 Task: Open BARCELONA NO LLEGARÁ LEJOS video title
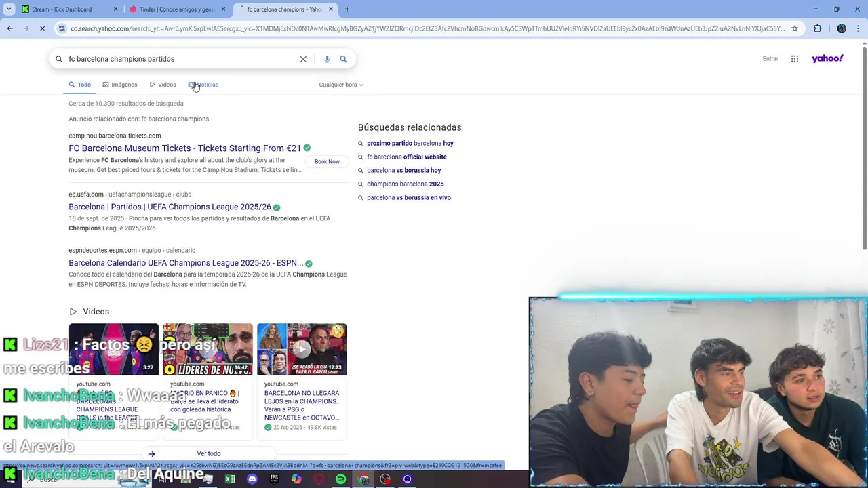coord(302,405)
